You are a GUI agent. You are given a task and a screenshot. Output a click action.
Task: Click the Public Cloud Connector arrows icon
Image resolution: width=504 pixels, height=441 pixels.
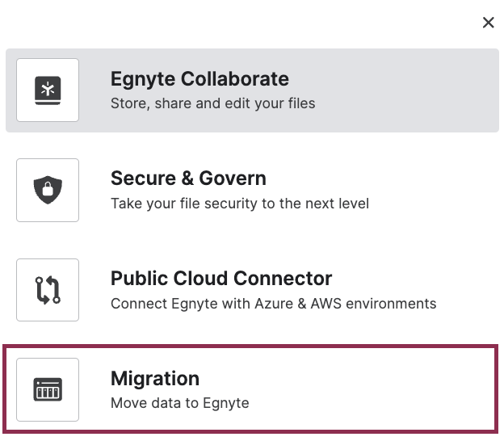coord(48,290)
